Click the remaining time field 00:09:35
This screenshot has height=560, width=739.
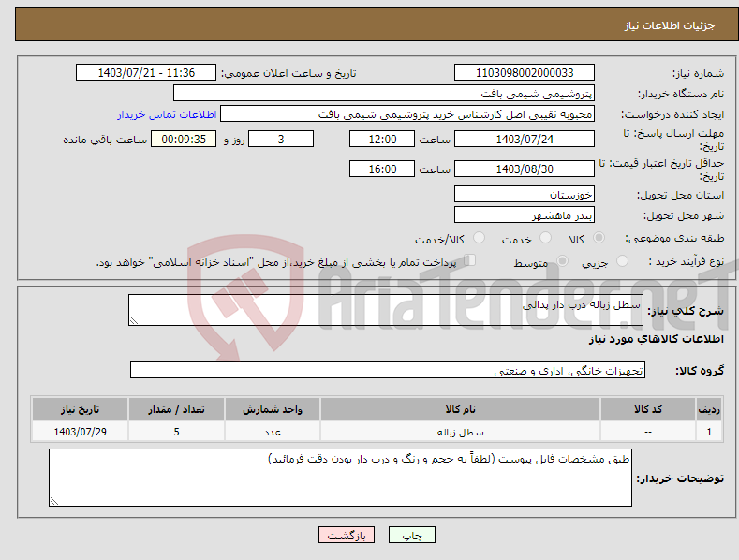pyautogui.click(x=184, y=139)
